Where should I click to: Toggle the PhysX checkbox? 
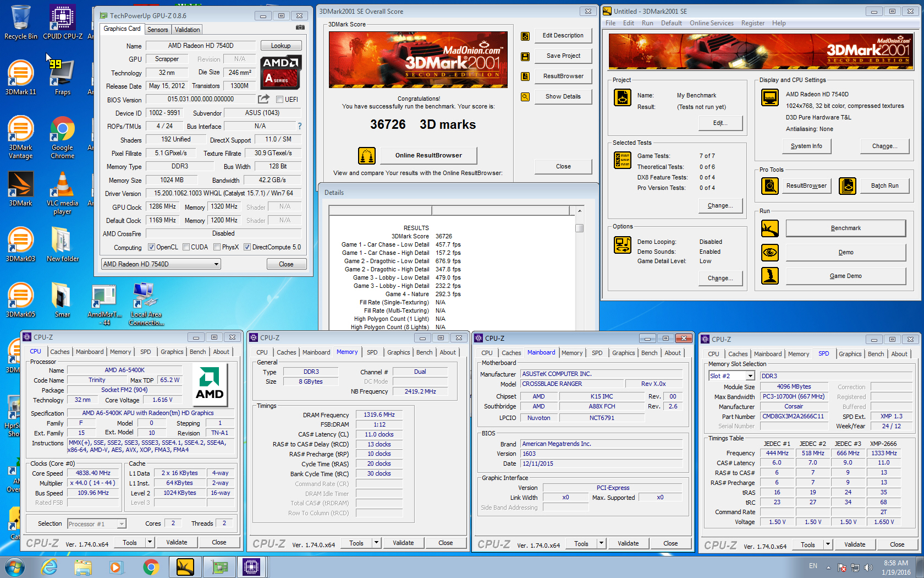pyautogui.click(x=217, y=247)
